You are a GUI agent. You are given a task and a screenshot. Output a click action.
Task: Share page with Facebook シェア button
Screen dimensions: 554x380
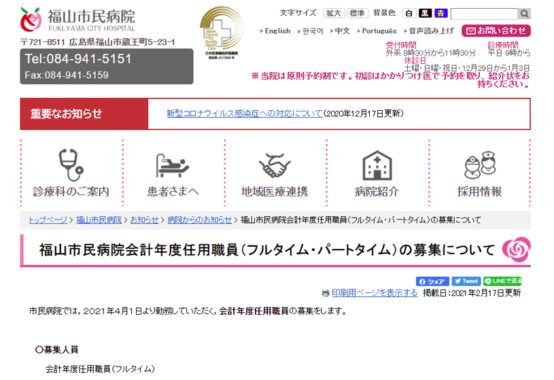coord(432,281)
